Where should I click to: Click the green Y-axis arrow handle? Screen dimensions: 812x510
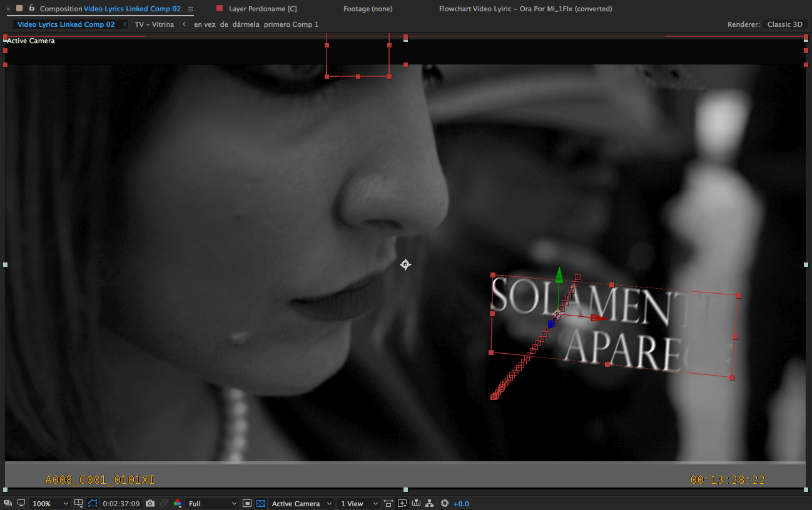click(559, 274)
